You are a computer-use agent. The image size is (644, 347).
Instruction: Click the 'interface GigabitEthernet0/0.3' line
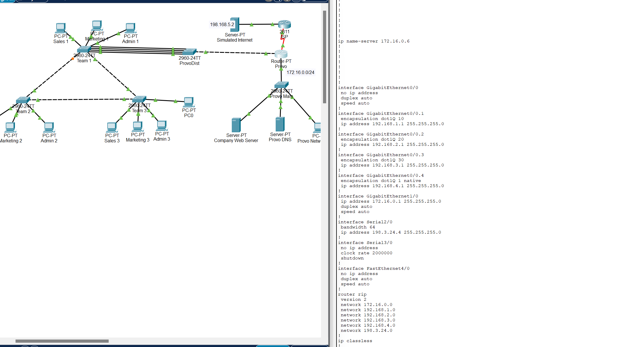point(381,155)
